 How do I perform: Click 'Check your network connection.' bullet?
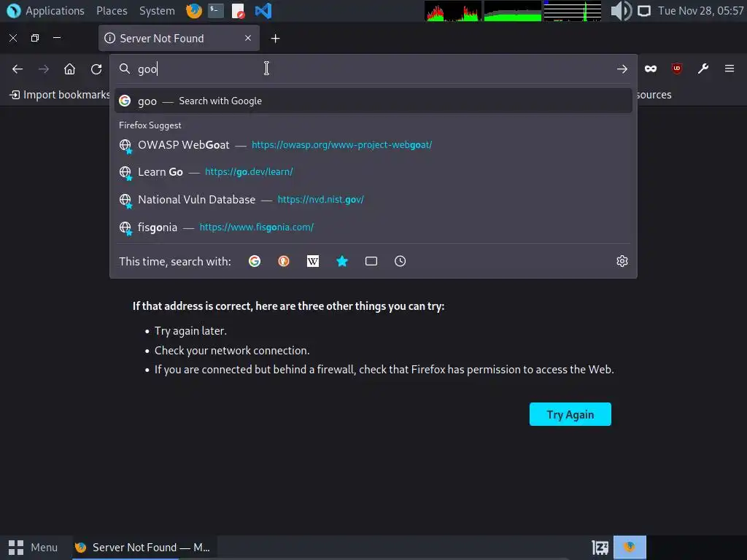pos(232,351)
